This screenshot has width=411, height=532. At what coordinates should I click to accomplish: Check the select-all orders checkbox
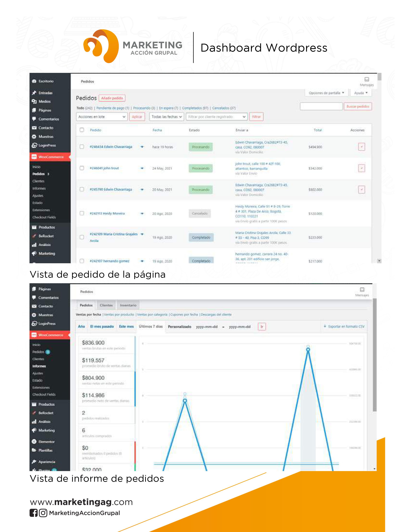click(x=82, y=130)
